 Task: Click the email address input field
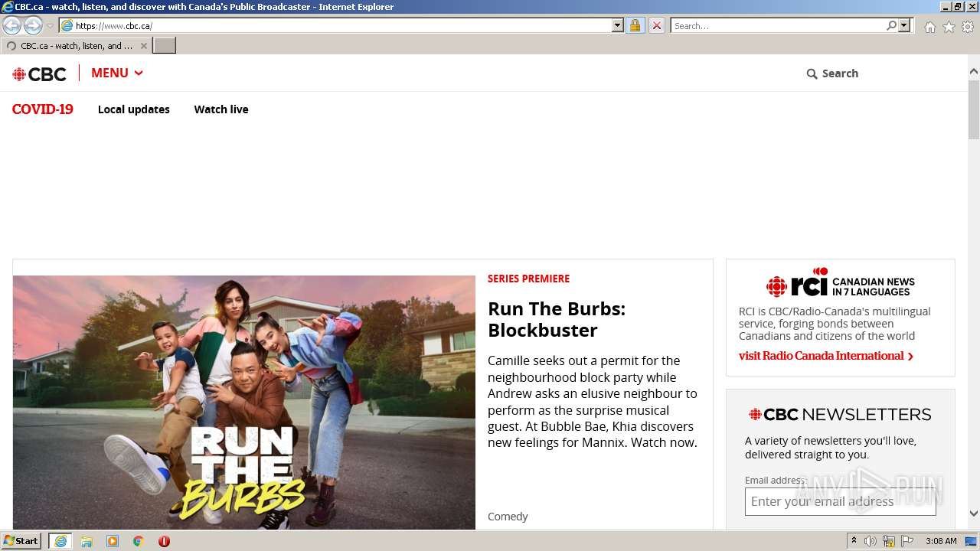[x=840, y=501]
